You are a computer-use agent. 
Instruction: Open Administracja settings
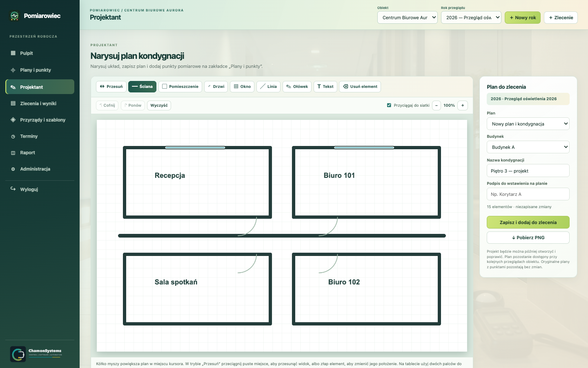(x=40, y=169)
